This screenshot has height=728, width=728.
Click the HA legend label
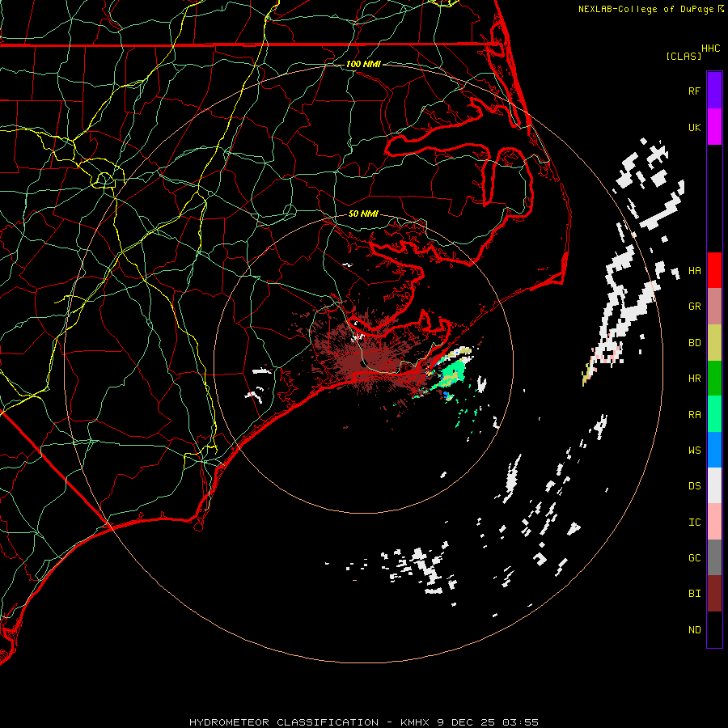coord(695,270)
